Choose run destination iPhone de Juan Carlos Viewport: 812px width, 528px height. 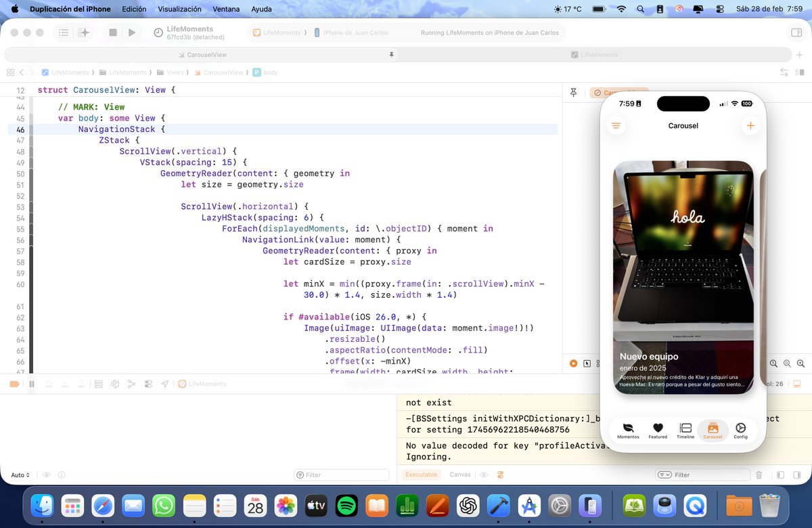click(x=351, y=32)
